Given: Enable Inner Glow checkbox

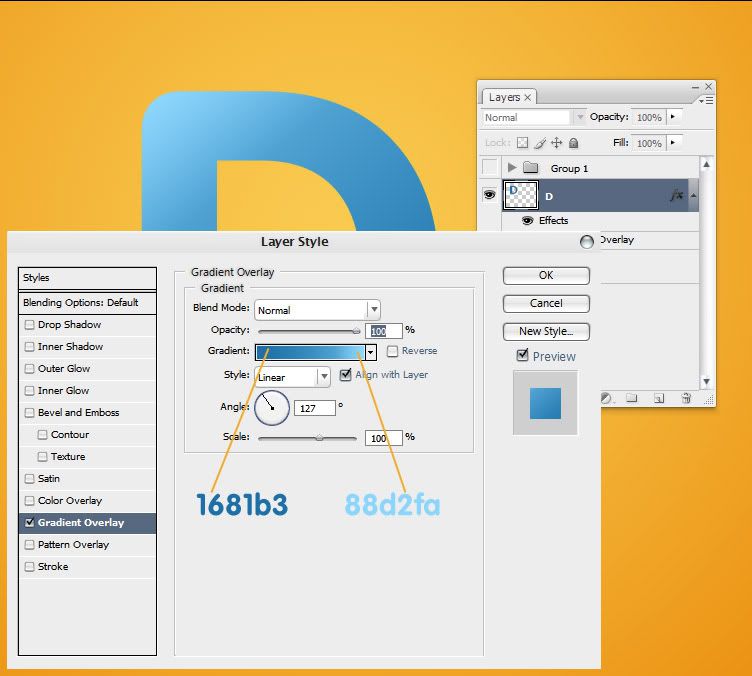Looking at the screenshot, I should 29,391.
